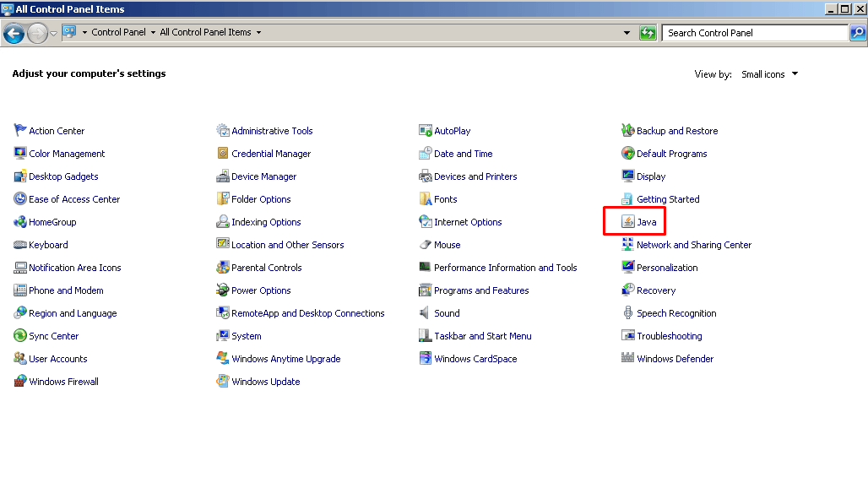Click the Date and Time clock icon

tap(426, 153)
